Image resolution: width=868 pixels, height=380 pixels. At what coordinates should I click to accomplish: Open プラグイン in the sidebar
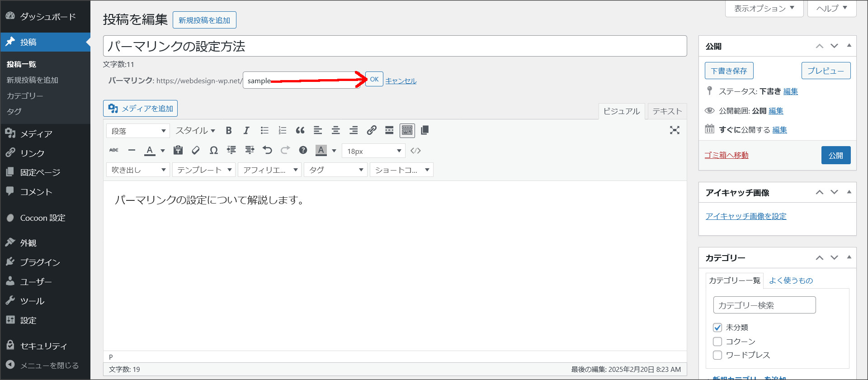pos(45,262)
